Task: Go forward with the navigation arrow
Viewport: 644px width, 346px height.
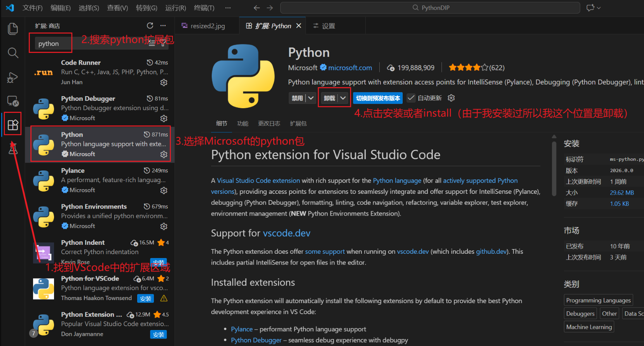Action: coord(270,8)
